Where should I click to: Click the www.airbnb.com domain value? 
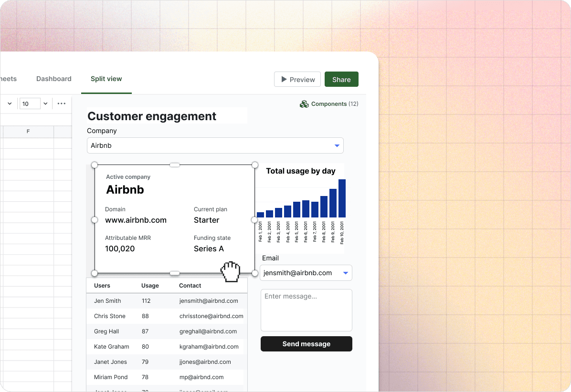click(x=136, y=220)
